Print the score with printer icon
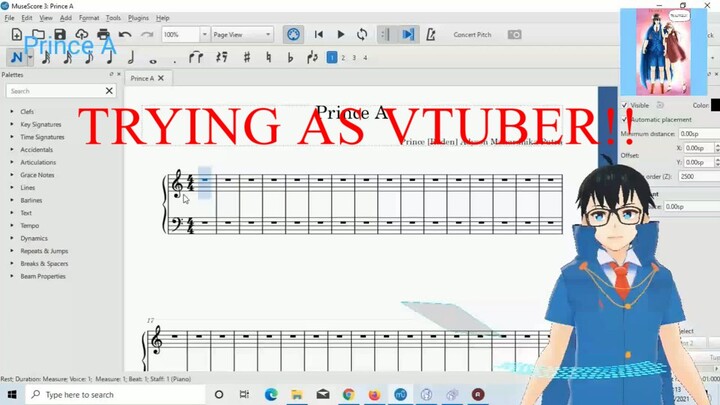The width and height of the screenshot is (720, 405). (x=103, y=34)
